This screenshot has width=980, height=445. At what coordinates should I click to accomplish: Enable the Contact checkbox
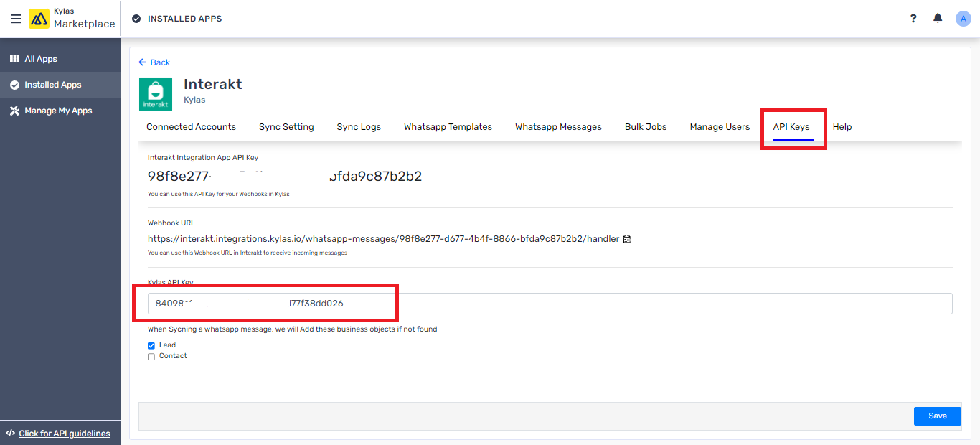click(151, 356)
